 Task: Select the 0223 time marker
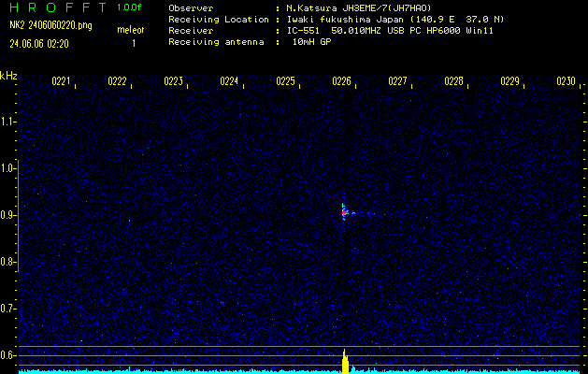[173, 82]
